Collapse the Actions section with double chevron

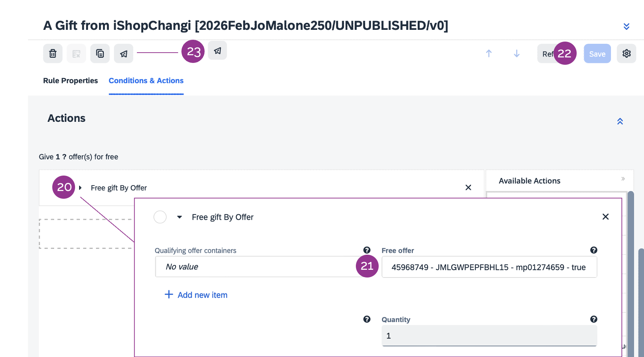(620, 121)
